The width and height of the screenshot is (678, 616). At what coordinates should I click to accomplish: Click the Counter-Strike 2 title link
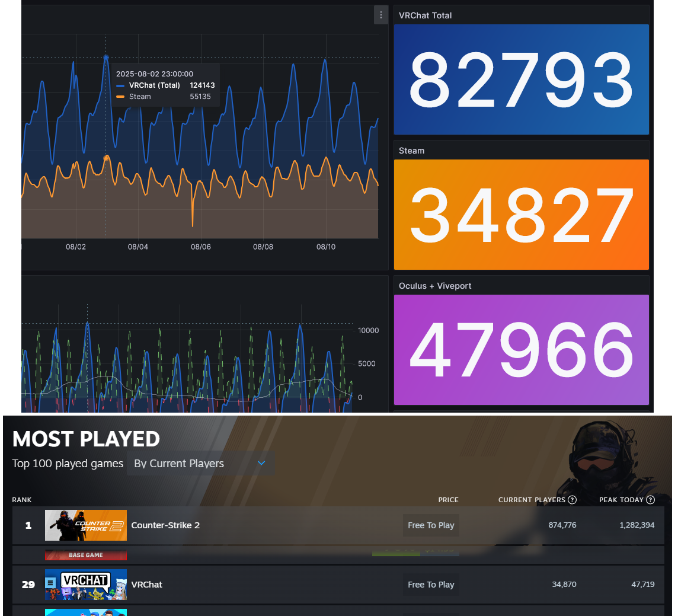165,525
